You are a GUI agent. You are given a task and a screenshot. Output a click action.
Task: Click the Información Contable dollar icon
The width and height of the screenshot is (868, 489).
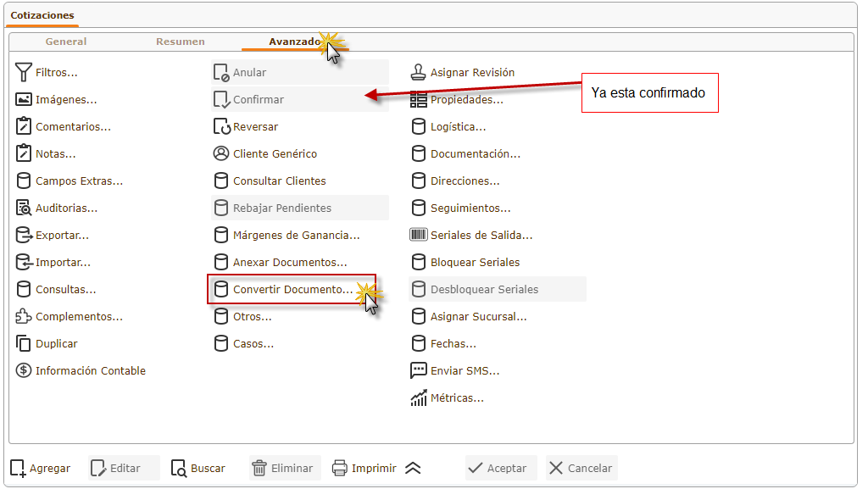[x=24, y=371]
